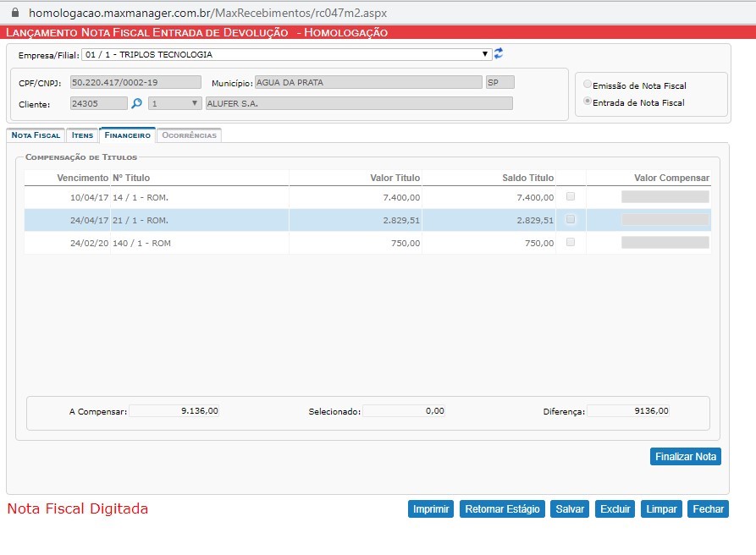Click Valor Titulo 2.829,51

(401, 220)
